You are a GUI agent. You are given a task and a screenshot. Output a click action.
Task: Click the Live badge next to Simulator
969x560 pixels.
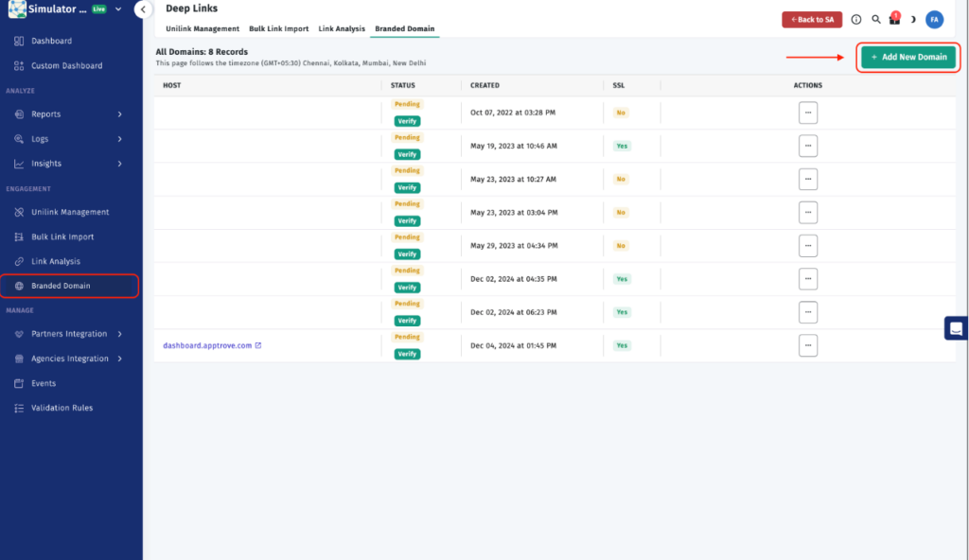coord(98,9)
